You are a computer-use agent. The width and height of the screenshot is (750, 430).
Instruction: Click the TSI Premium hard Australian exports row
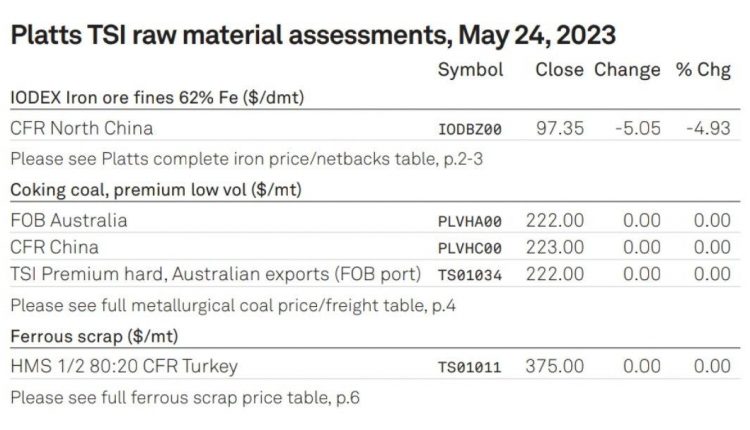pos(375,274)
